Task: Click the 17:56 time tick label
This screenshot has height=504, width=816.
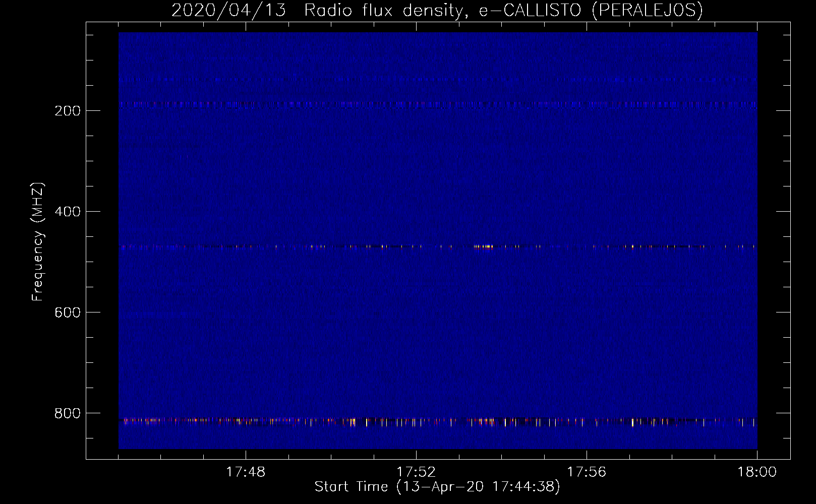Action: coord(587,472)
